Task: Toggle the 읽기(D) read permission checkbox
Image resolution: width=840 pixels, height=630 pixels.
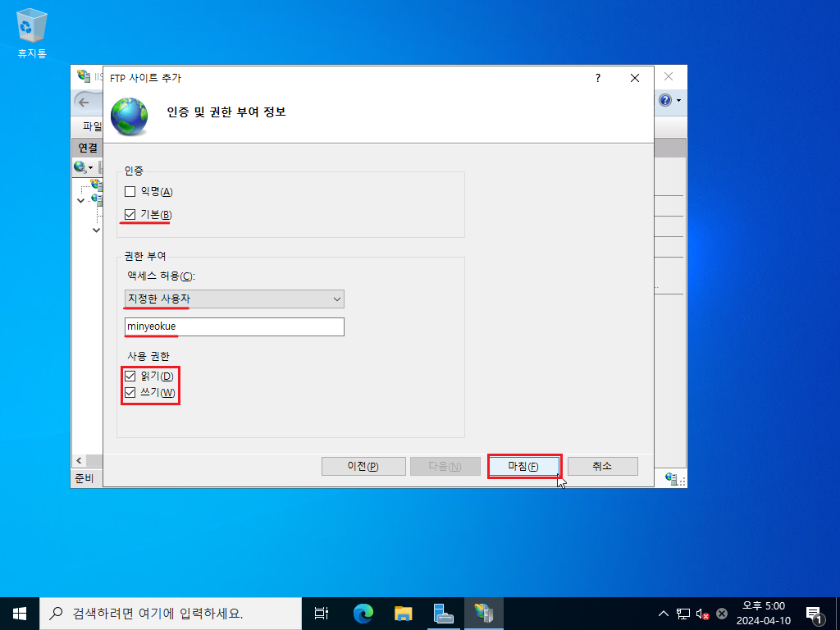Action: 130,376
